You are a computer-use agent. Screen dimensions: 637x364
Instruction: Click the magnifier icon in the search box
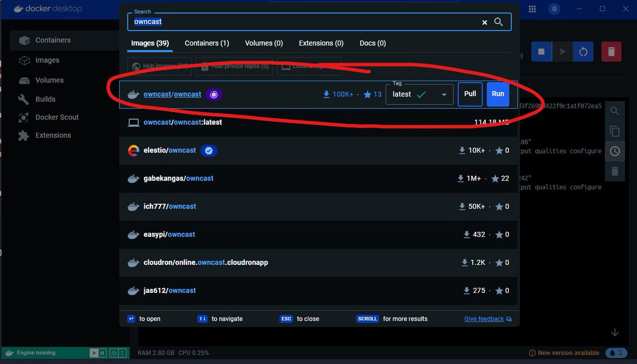pyautogui.click(x=498, y=22)
